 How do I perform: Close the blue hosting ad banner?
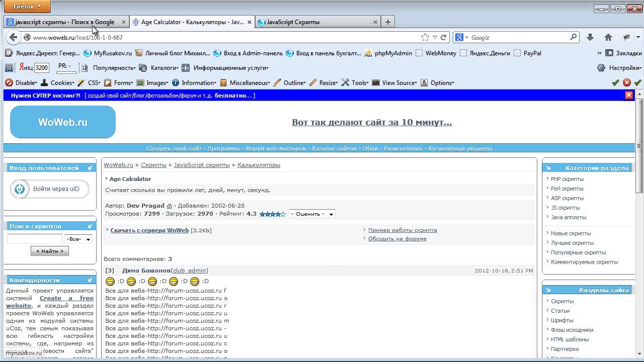tap(628, 95)
